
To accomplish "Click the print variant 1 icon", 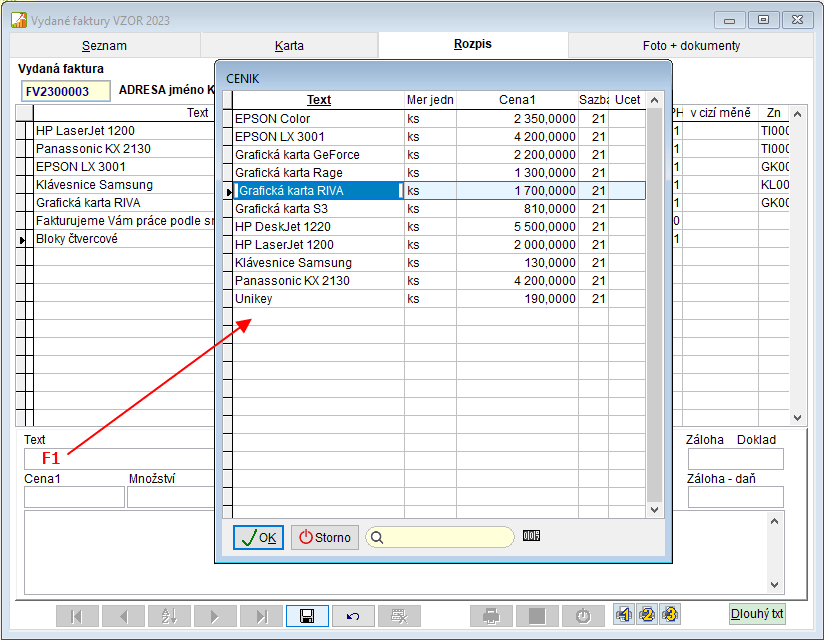I will click(624, 614).
